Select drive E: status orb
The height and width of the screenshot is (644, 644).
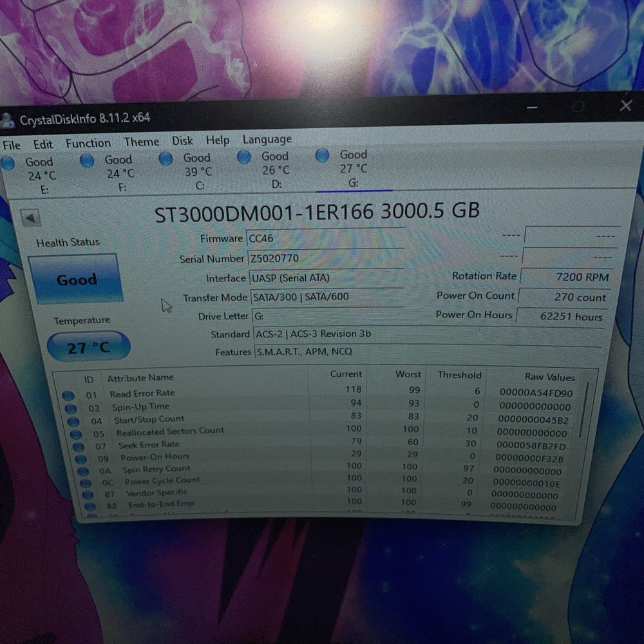click(8, 163)
